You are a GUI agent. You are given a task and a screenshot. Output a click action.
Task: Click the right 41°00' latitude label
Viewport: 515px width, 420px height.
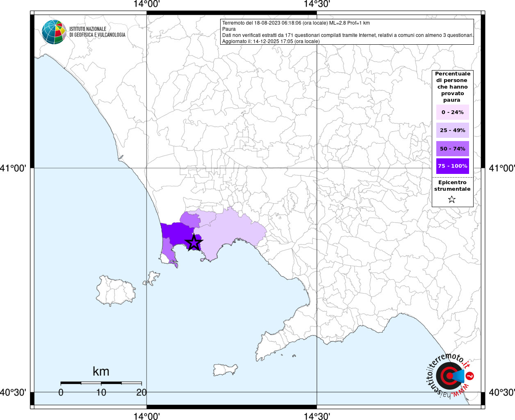point(502,168)
